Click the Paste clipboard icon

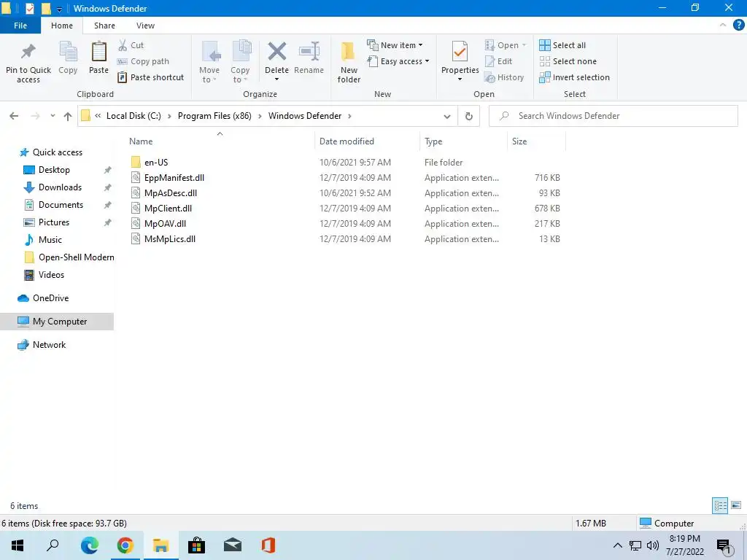click(98, 52)
